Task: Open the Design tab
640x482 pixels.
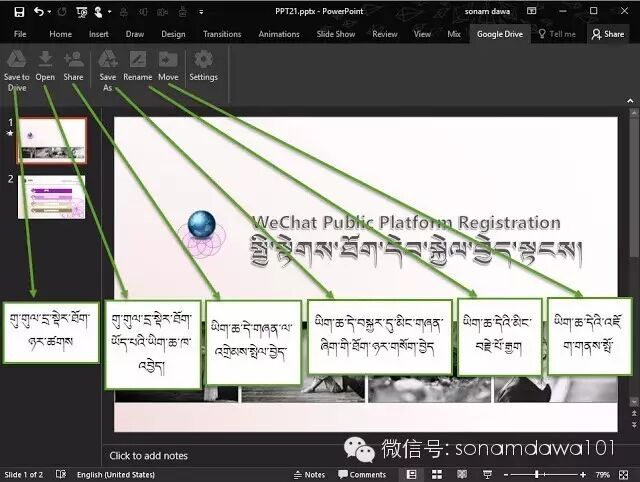Action: [173, 34]
